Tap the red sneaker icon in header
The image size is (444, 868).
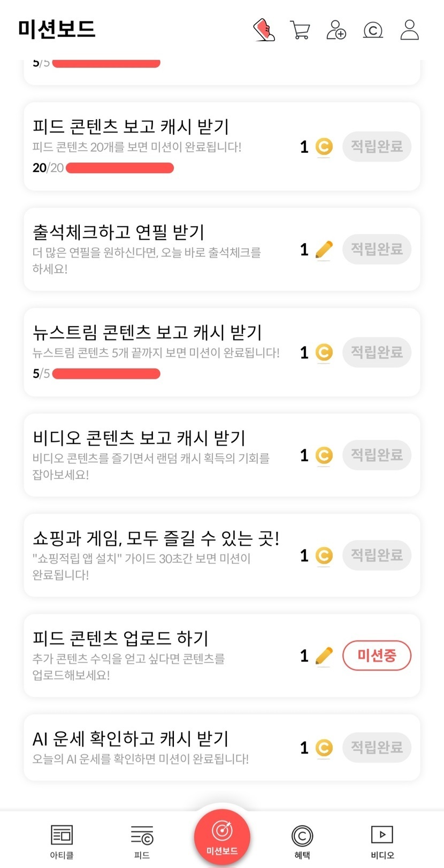(264, 30)
